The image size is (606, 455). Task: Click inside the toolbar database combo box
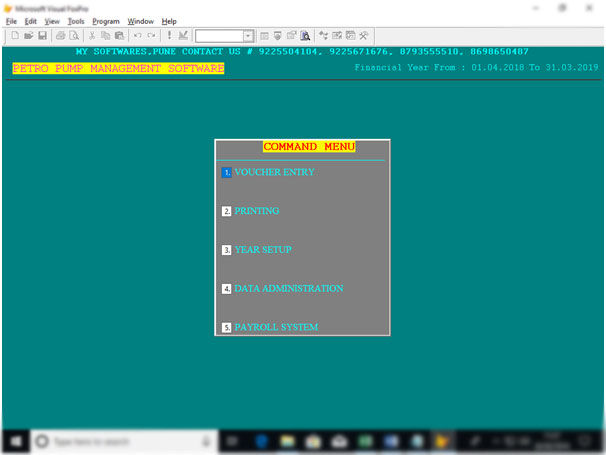pyautogui.click(x=220, y=36)
